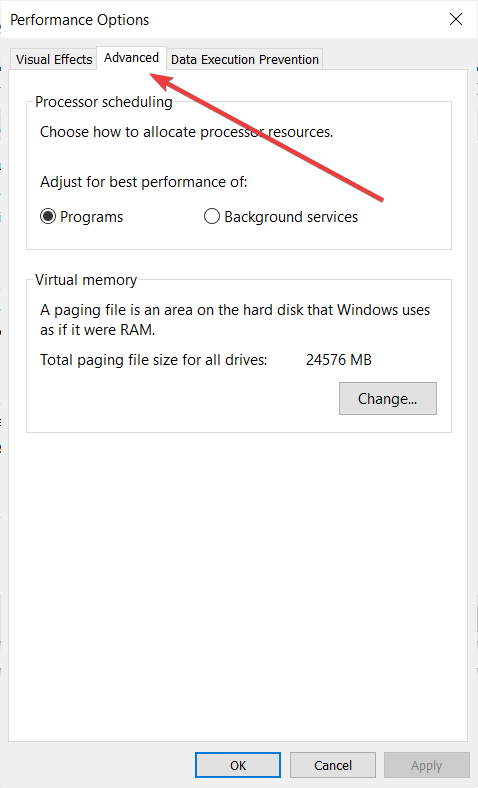Choose the Background services radio circle

coord(212,217)
